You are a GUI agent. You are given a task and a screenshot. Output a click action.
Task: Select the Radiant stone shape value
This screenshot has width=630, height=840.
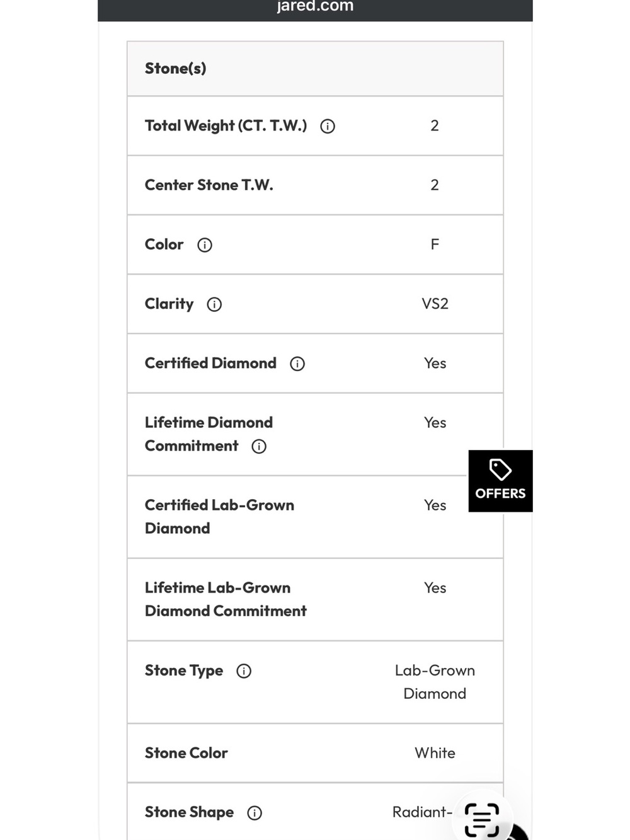tap(422, 812)
